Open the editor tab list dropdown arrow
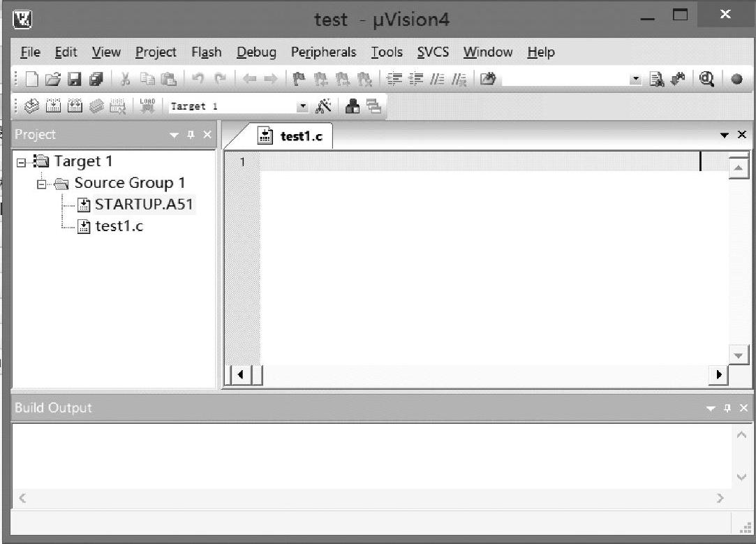The width and height of the screenshot is (756, 544). [724, 135]
